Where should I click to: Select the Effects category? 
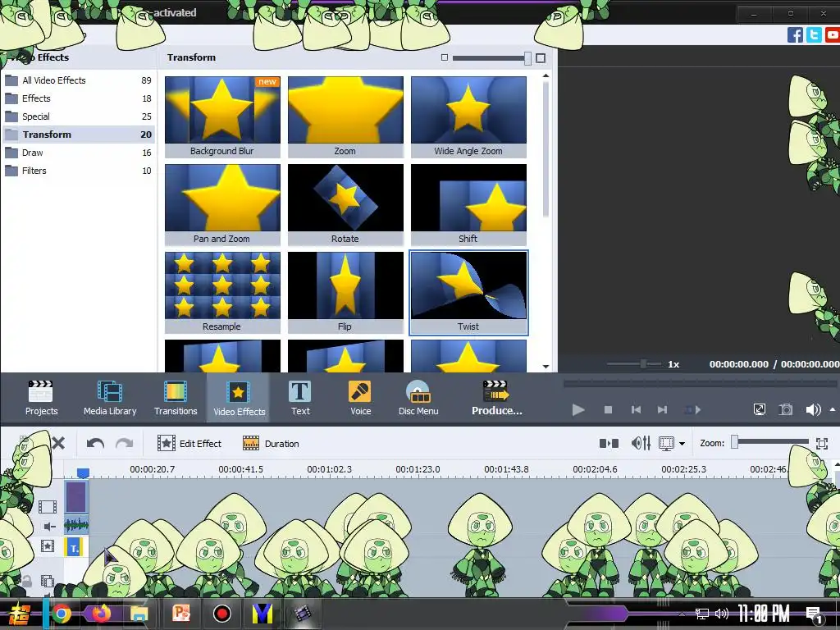click(79, 98)
